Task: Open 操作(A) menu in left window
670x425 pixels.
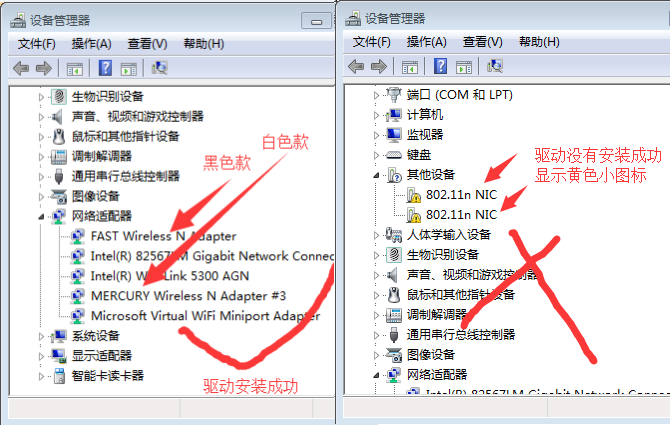Action: click(91, 44)
